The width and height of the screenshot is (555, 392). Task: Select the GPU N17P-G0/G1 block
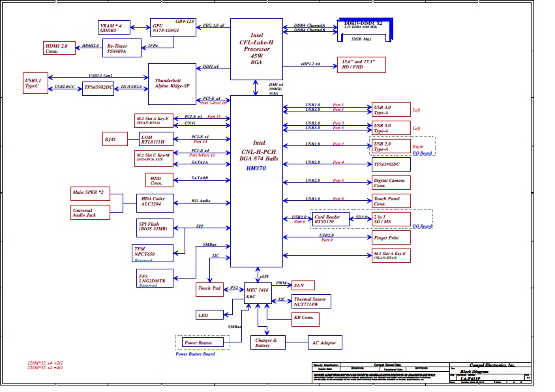click(173, 27)
